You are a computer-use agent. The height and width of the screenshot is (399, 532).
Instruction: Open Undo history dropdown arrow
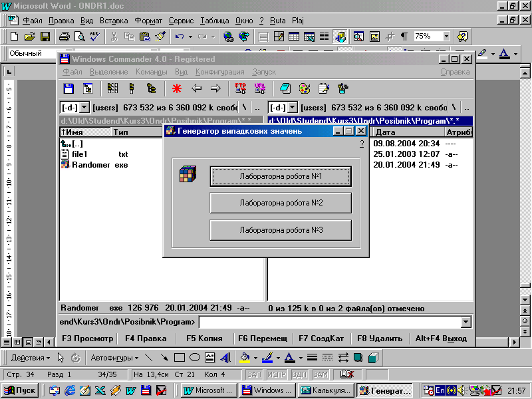click(190, 37)
